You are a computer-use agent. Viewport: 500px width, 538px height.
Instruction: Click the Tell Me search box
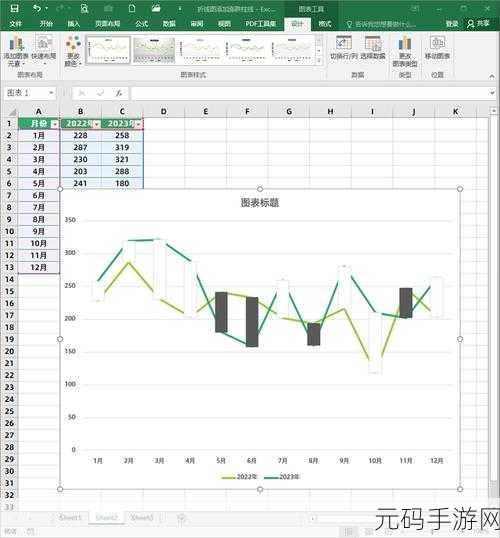coord(381,24)
